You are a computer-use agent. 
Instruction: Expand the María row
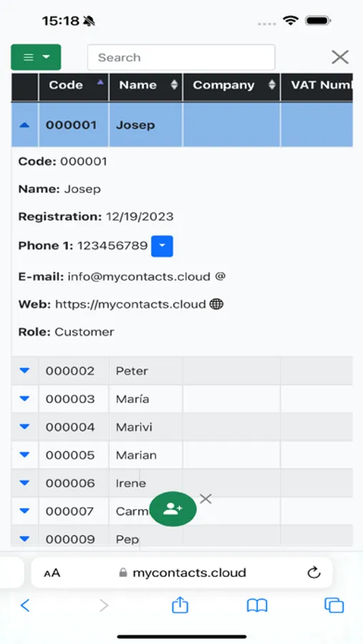point(24,399)
